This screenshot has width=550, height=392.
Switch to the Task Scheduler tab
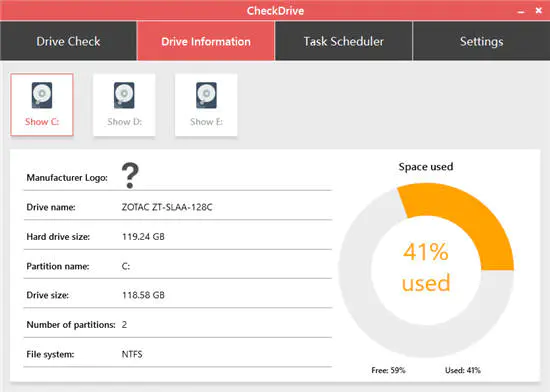coord(344,41)
